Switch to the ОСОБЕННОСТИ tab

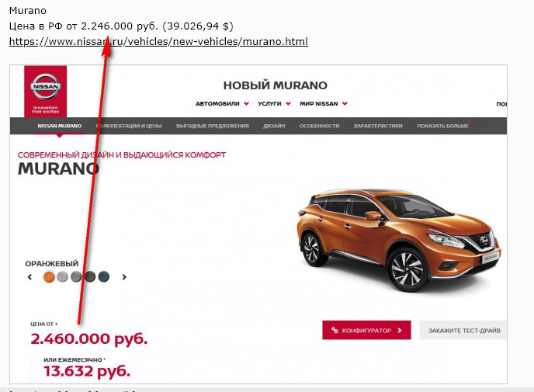(x=320, y=126)
